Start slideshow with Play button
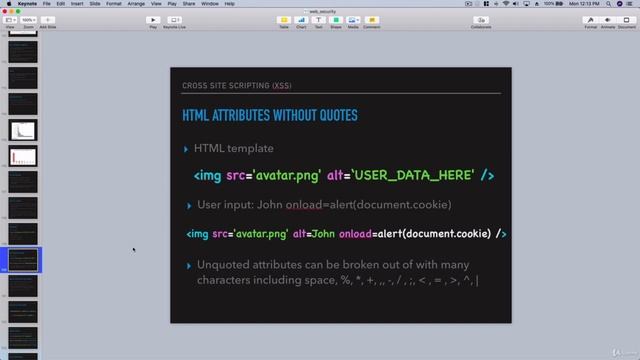 (153, 20)
